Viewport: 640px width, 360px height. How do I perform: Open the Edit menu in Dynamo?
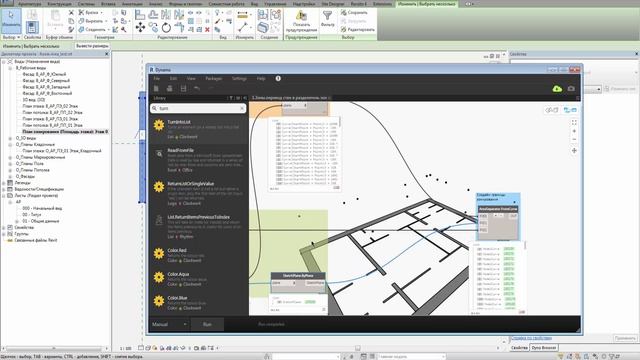173,78
